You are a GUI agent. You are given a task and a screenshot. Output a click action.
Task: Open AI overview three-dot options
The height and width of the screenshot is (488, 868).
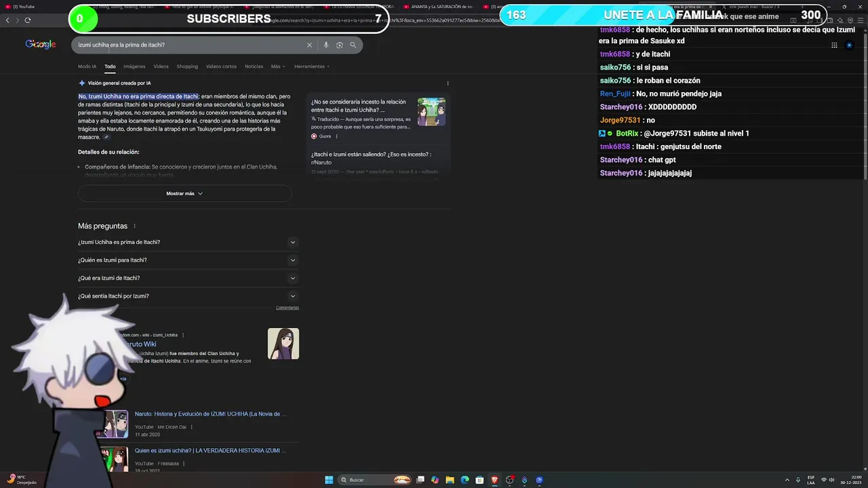pos(448,83)
